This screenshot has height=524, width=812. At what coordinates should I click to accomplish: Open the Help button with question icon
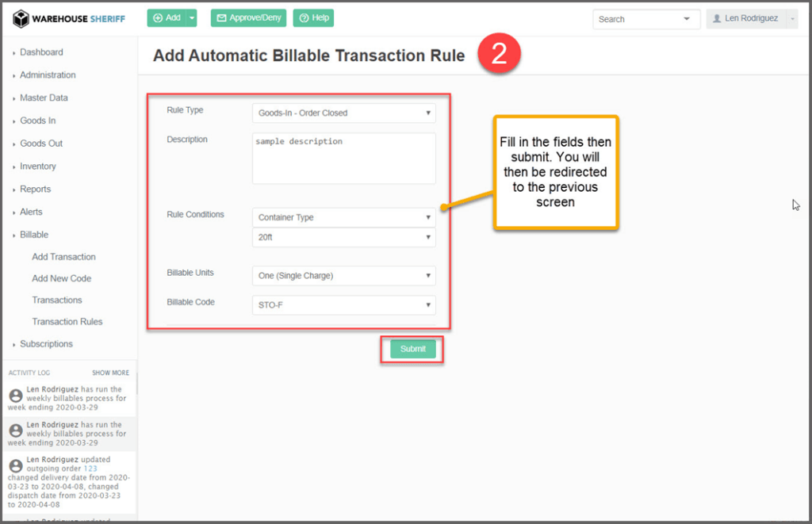coord(313,18)
